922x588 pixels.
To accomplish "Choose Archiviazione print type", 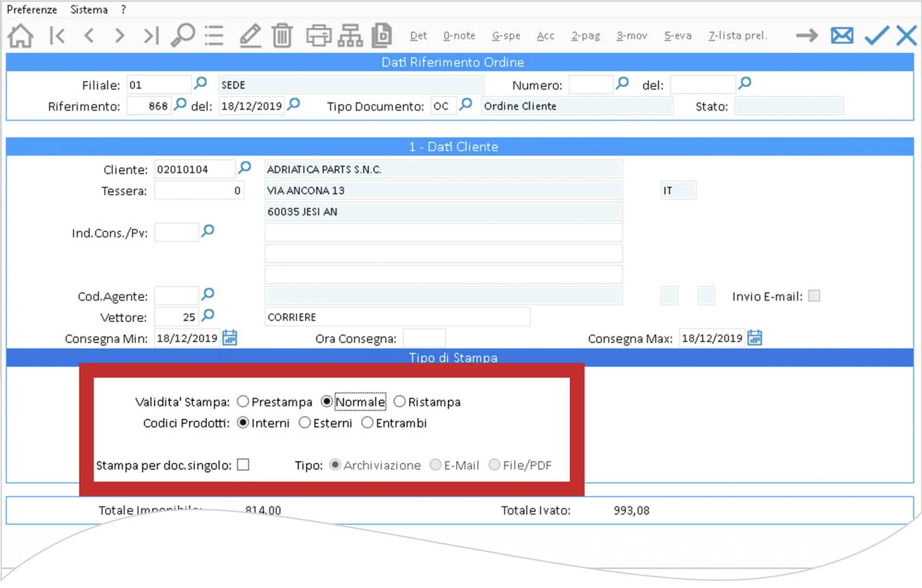I will (335, 465).
